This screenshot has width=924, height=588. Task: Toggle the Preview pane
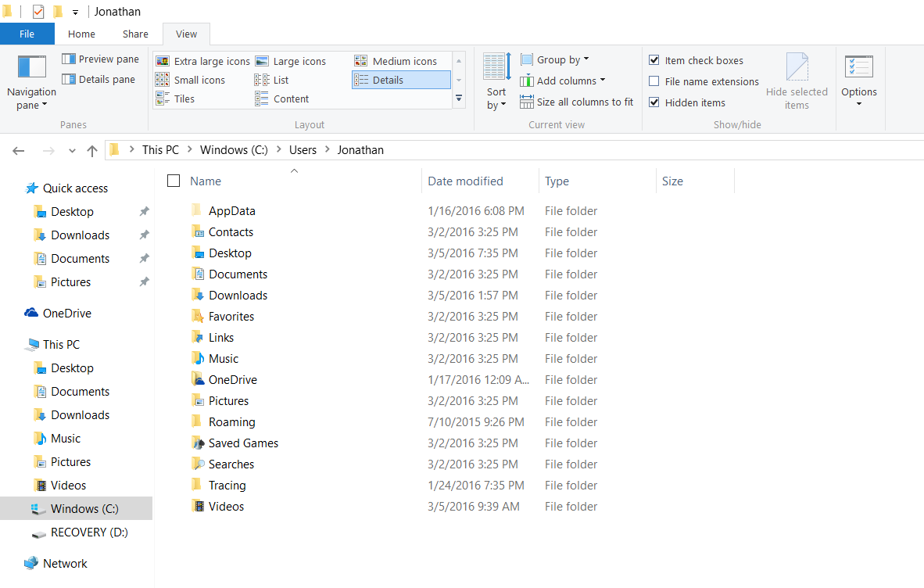[x=100, y=59]
